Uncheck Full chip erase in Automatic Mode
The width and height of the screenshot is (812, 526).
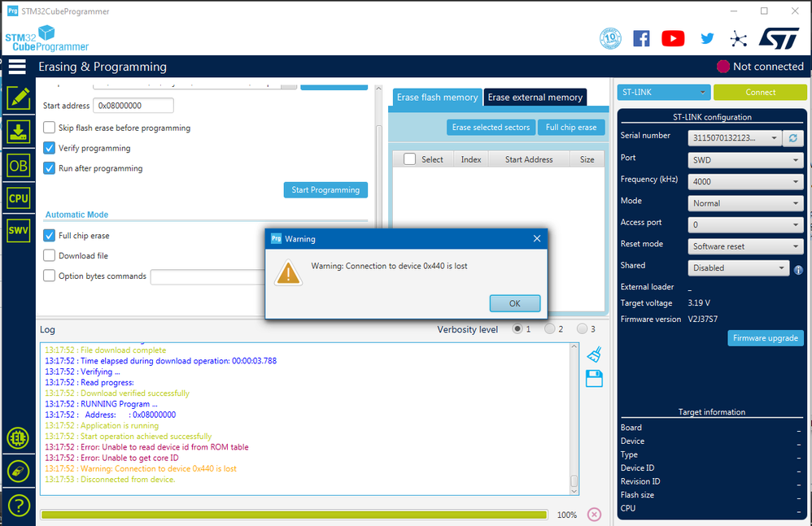pos(49,235)
